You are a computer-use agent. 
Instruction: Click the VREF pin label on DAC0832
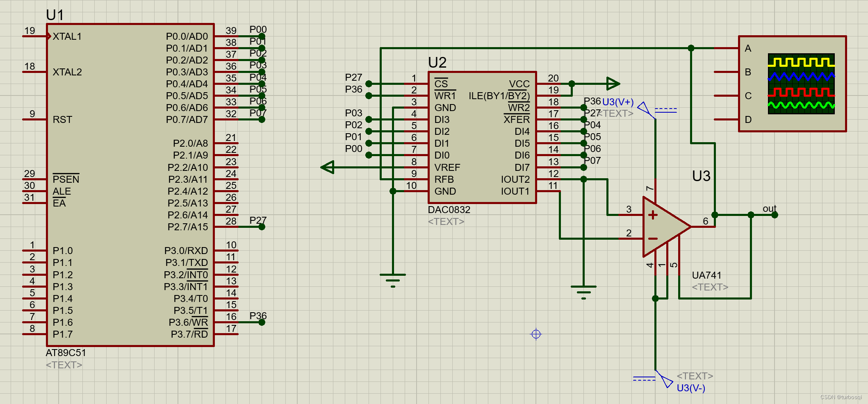point(447,168)
